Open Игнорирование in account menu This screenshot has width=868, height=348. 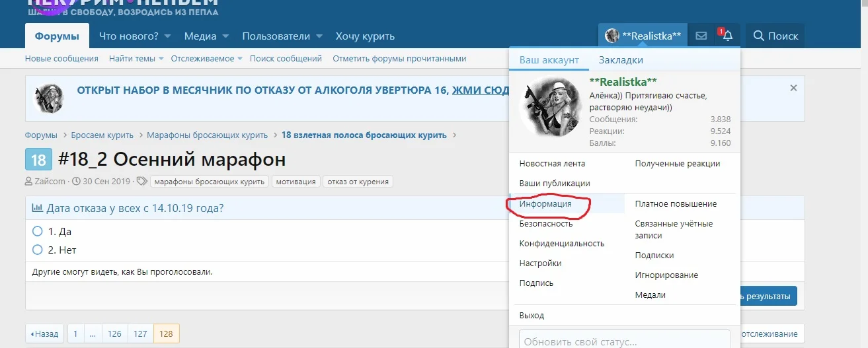(666, 275)
